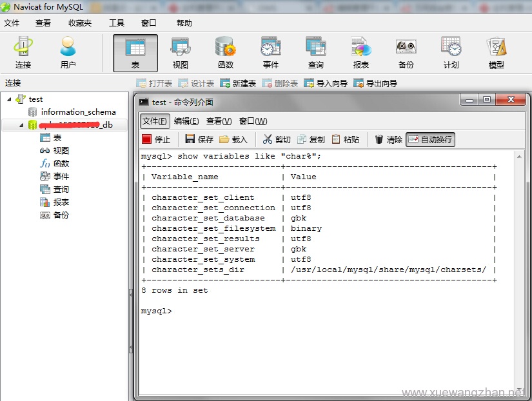Select the 报表 (Report) toolbar icon
The width and height of the screenshot is (532, 401).
(361, 53)
